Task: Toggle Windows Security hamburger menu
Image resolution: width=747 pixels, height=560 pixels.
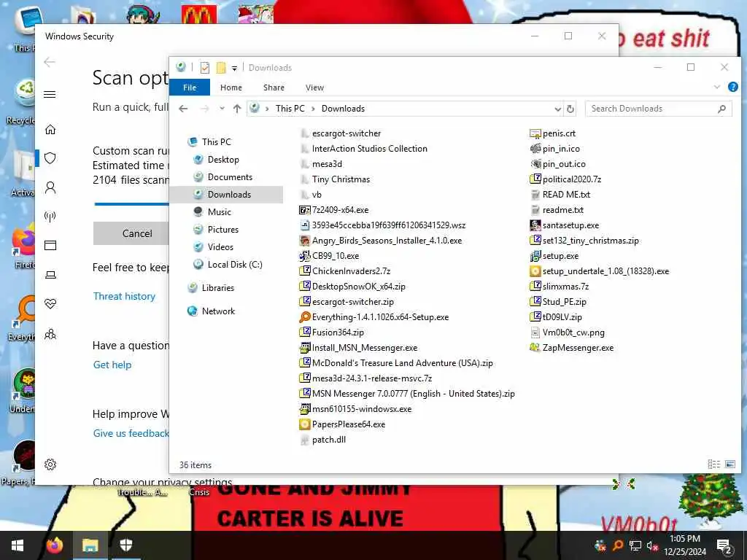Action: click(50, 94)
